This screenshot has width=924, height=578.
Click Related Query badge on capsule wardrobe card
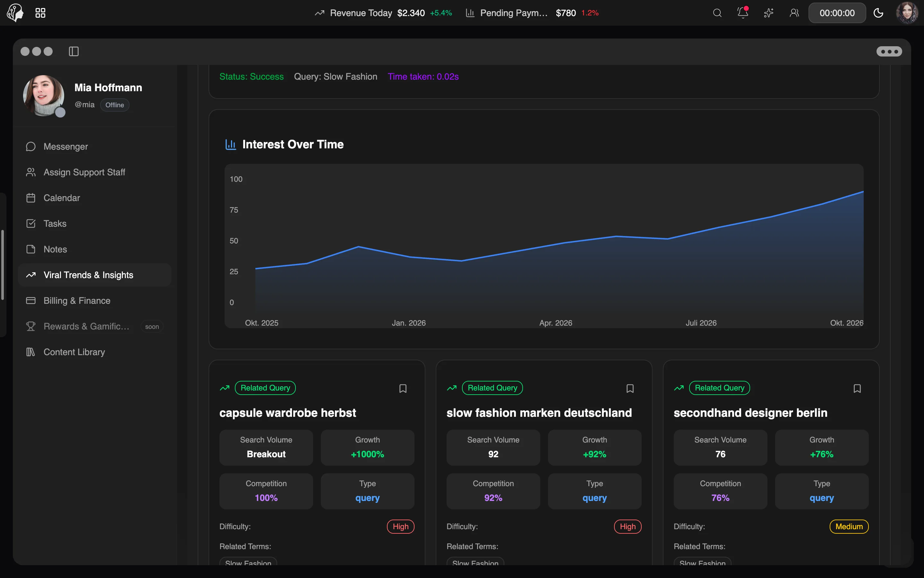[265, 388]
